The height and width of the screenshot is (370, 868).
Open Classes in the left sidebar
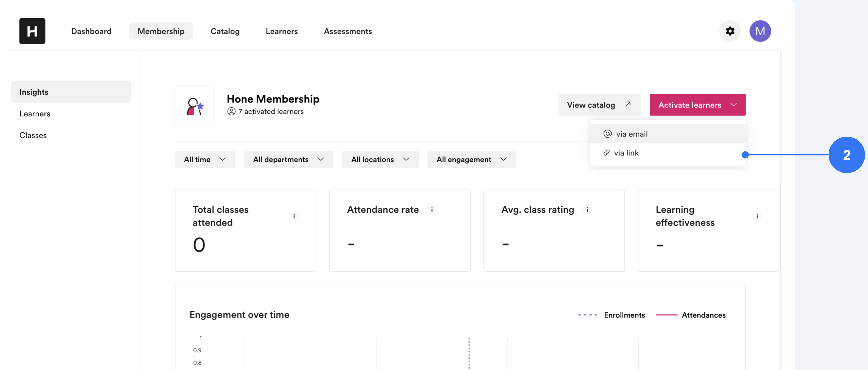pyautogui.click(x=33, y=135)
